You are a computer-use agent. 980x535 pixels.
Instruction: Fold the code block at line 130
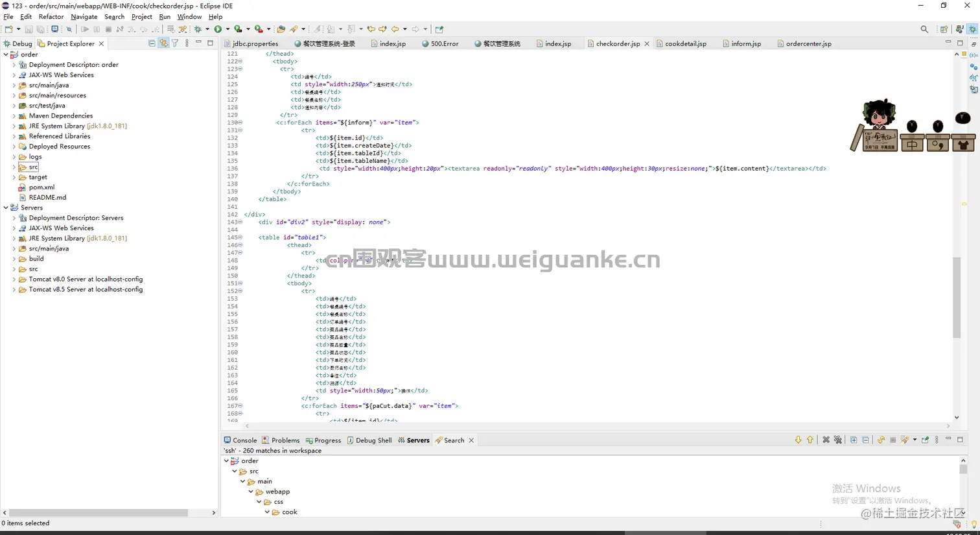pos(240,123)
